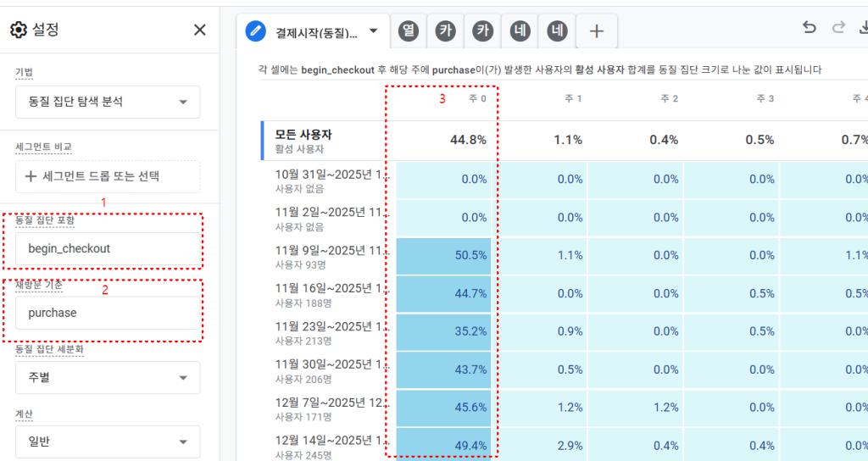
Task: Click the plus icon in segment drop area
Action: (31, 176)
